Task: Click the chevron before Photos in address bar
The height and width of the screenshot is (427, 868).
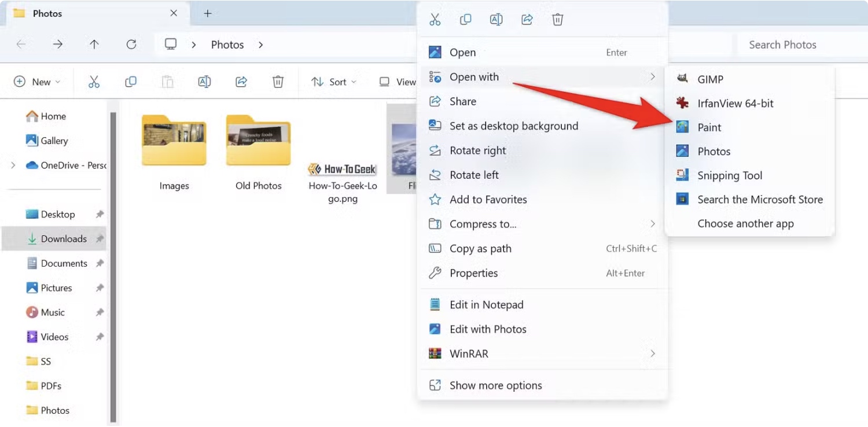Action: (x=194, y=45)
